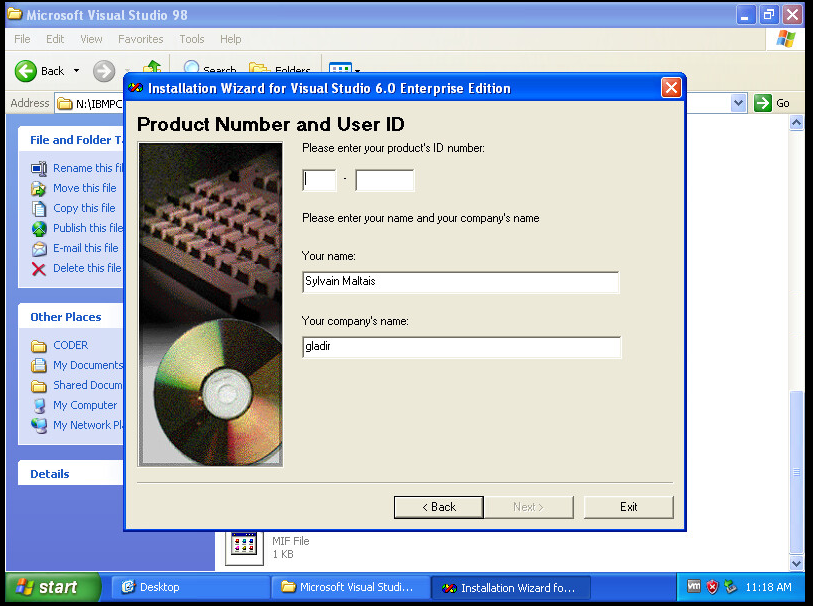Click the Next button in wizard

[x=528, y=507]
